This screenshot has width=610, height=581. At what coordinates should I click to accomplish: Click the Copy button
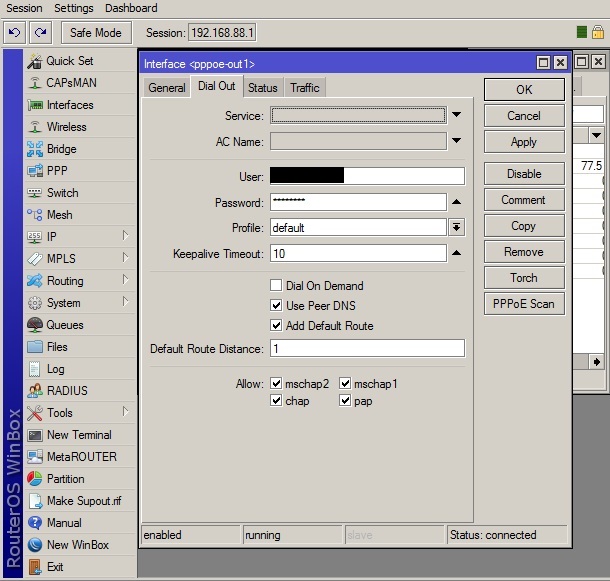point(524,226)
